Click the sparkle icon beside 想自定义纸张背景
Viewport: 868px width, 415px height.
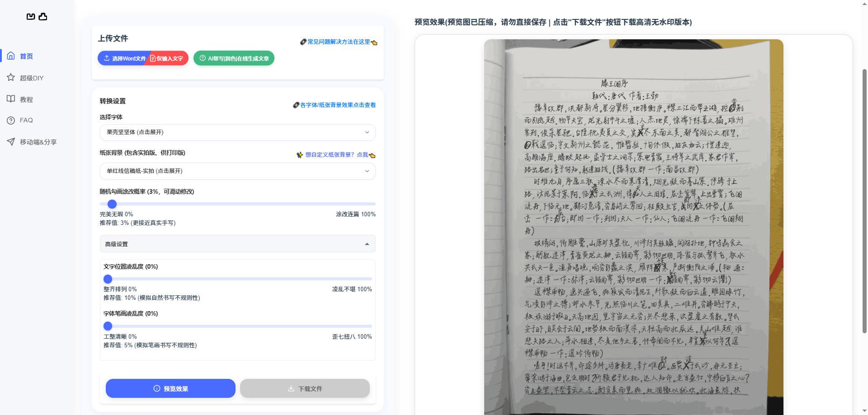tap(299, 154)
